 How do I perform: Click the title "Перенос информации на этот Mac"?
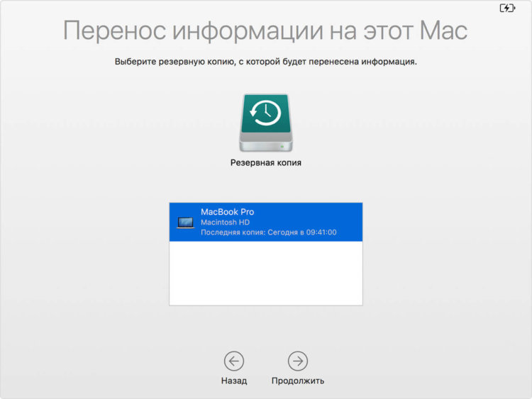click(x=265, y=31)
